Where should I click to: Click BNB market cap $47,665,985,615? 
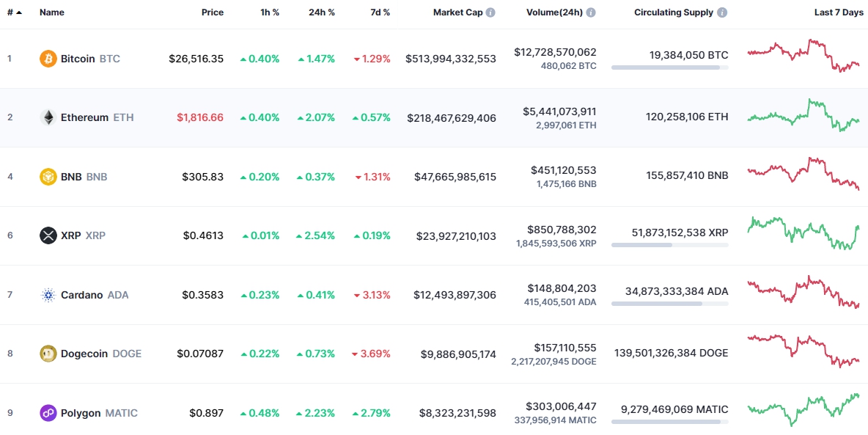point(455,177)
